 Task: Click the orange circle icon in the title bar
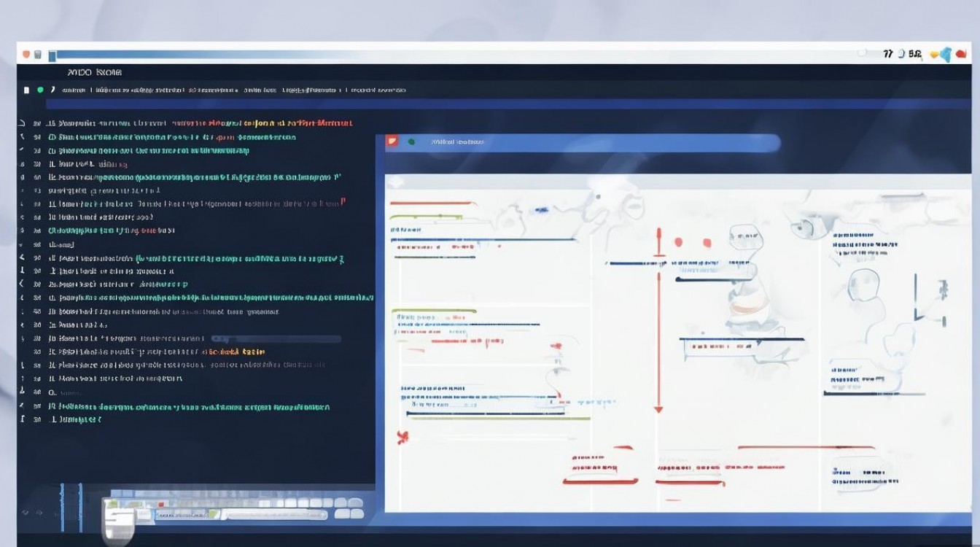[27, 54]
